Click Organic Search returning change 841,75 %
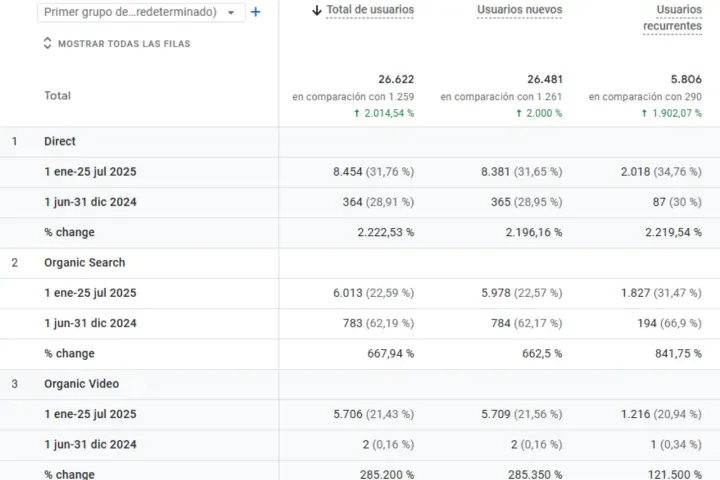 [x=678, y=354]
